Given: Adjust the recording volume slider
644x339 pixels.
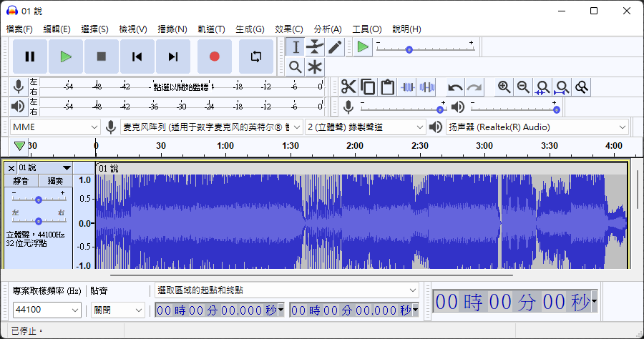Looking at the screenshot, I should (402, 109).
